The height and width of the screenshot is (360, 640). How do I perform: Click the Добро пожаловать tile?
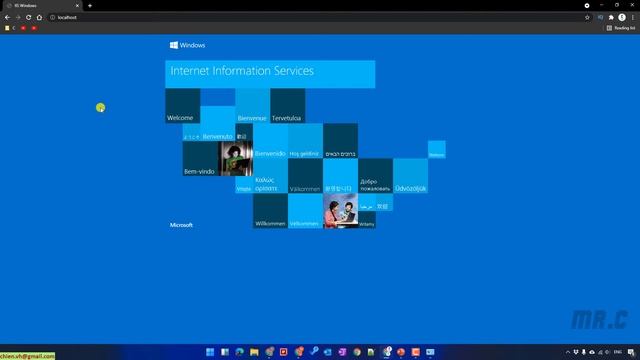376,176
